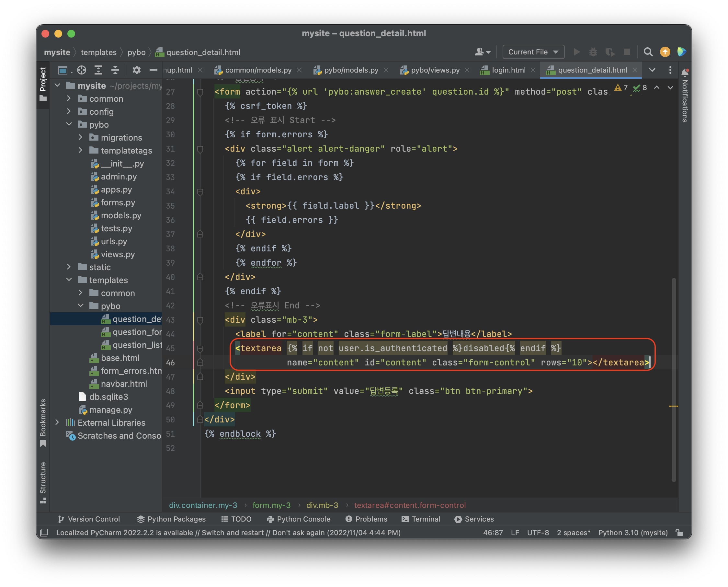This screenshot has width=728, height=587.
Task: Toggle the read-only lock icon in status bar
Action: (679, 533)
